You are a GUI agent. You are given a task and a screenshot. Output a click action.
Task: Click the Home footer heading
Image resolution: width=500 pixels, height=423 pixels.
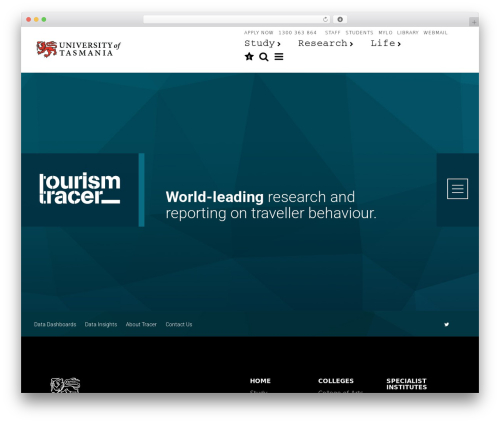click(x=260, y=381)
